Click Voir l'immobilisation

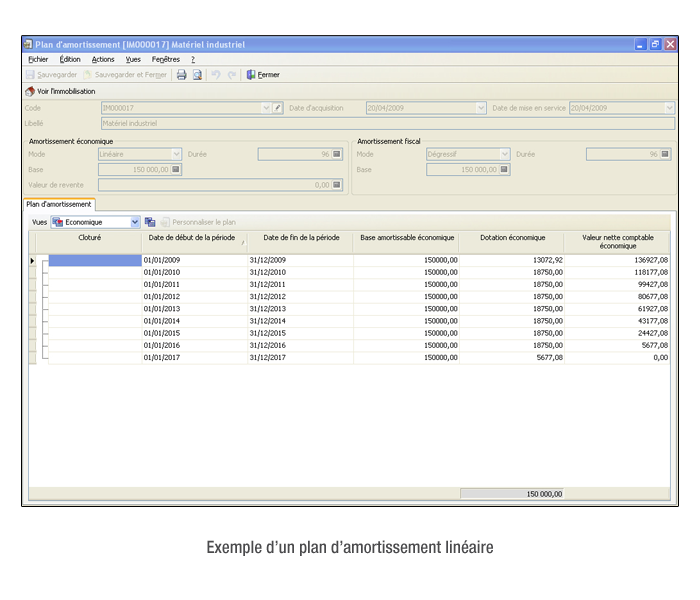60,91
